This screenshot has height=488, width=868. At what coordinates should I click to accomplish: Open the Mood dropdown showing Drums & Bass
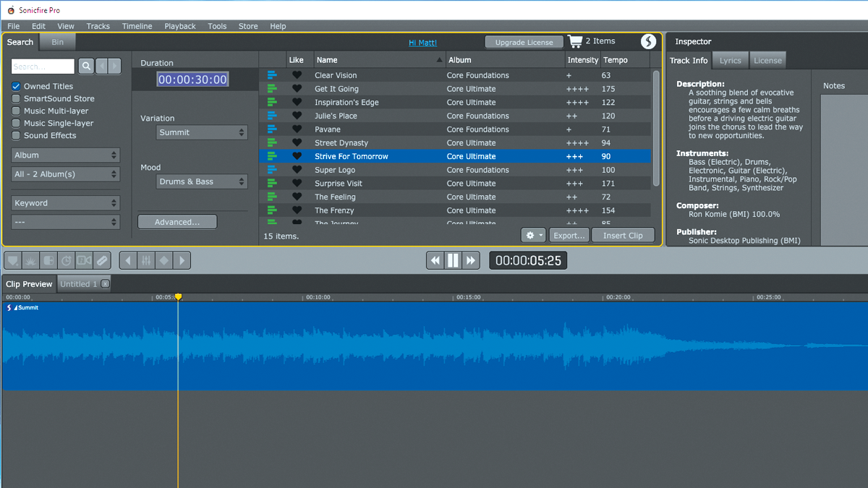[203, 181]
